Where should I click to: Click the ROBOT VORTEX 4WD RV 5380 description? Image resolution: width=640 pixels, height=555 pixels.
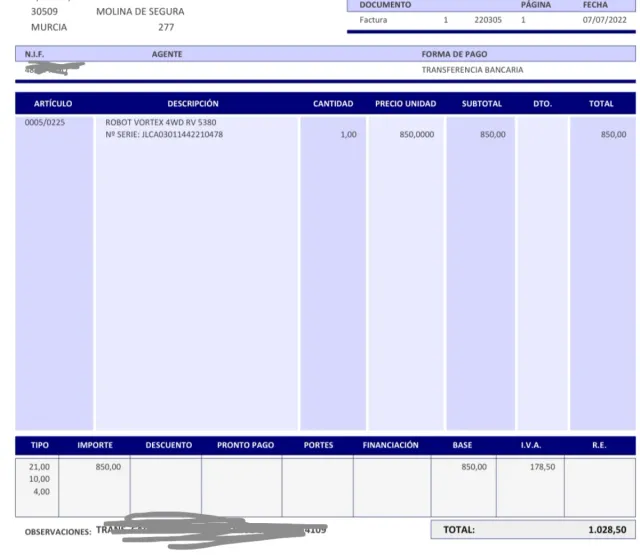[160, 122]
